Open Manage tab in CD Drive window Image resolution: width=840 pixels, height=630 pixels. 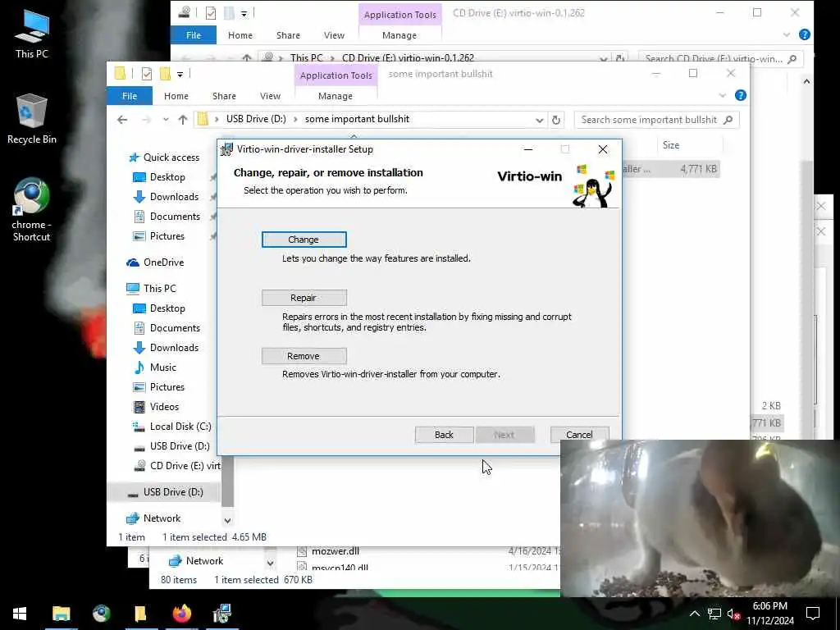tap(399, 34)
